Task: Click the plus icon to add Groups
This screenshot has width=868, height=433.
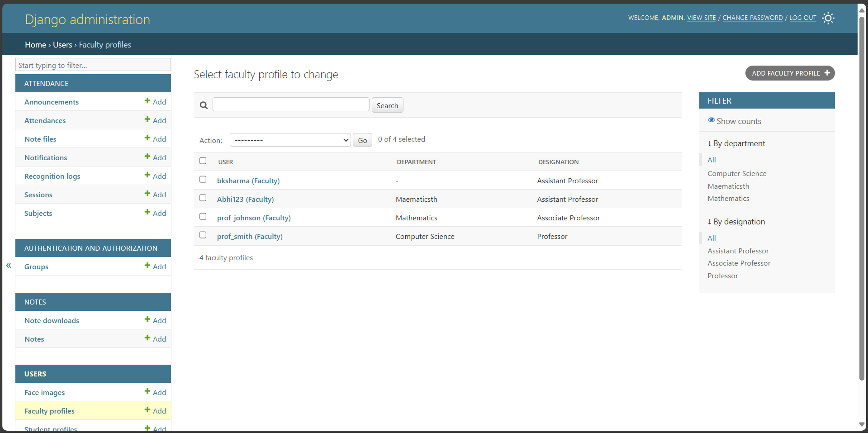Action: click(147, 266)
